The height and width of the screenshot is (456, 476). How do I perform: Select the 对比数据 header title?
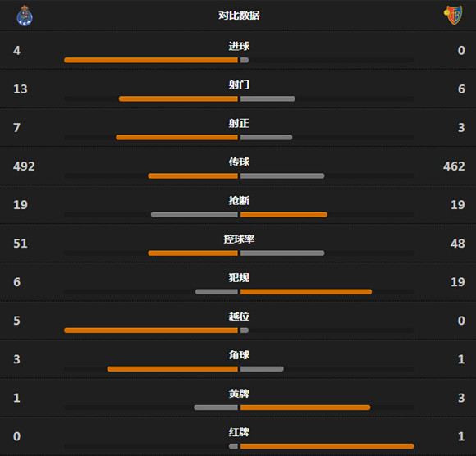(x=239, y=16)
